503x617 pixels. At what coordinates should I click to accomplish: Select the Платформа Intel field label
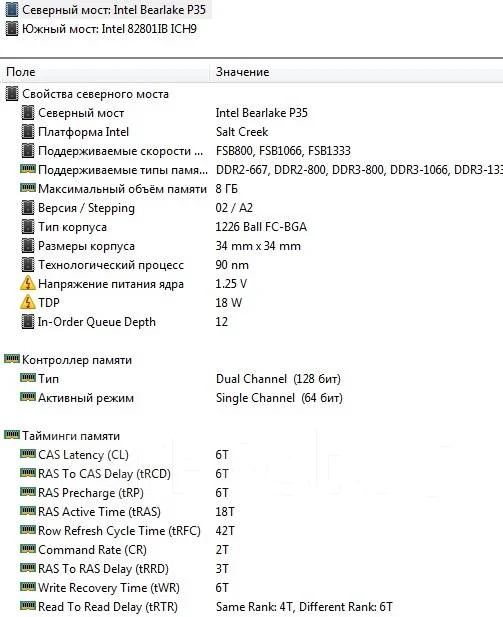83,132
